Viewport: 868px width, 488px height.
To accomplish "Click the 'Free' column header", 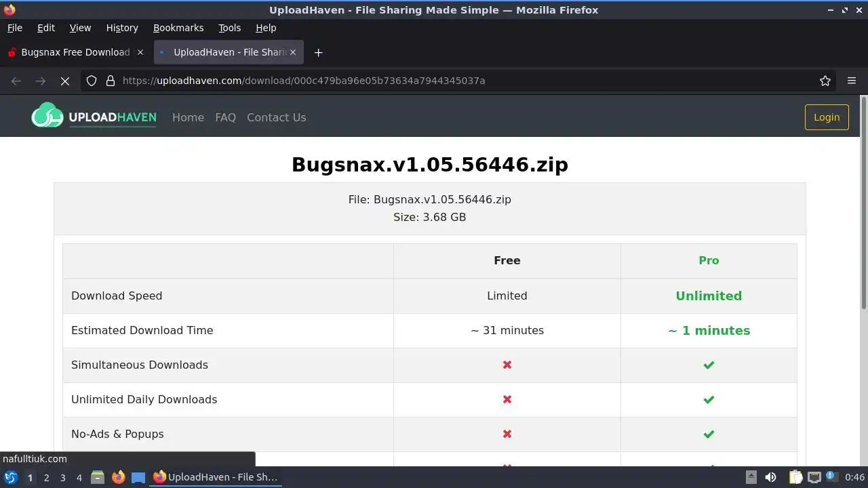I will [507, 260].
